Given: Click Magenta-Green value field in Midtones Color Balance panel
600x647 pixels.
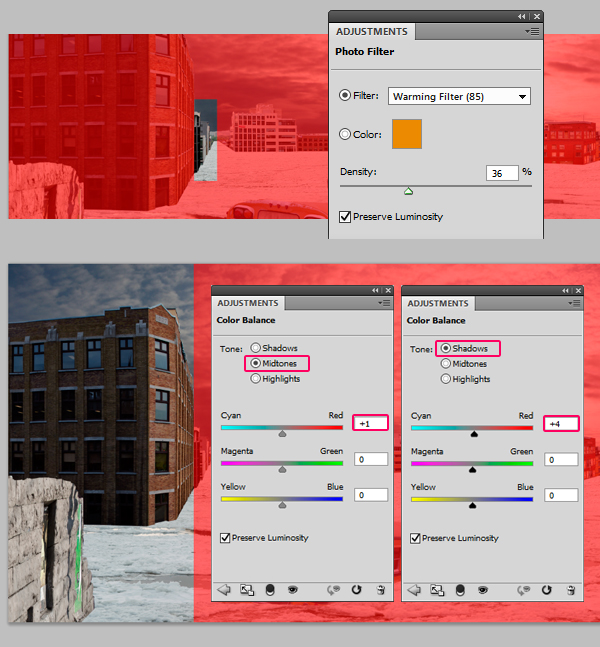Looking at the screenshot, I should (371, 459).
